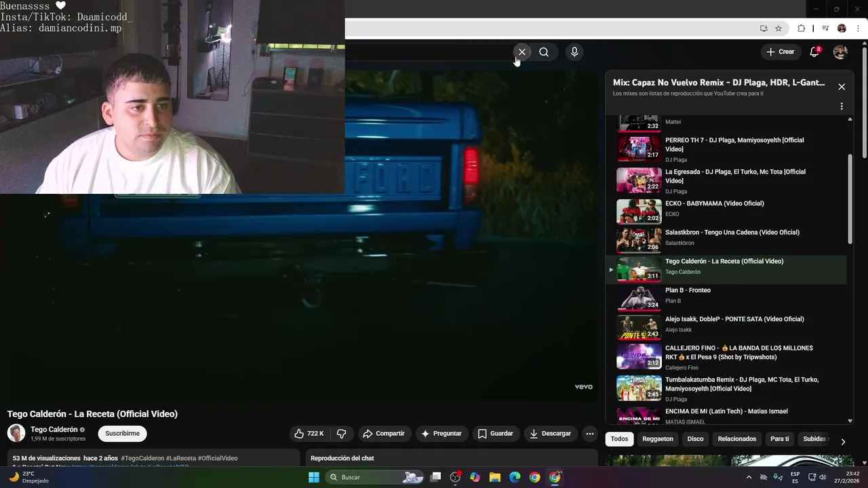Click the playlist panel scrollbar
Viewport: 868px width, 488px height.
850,199
